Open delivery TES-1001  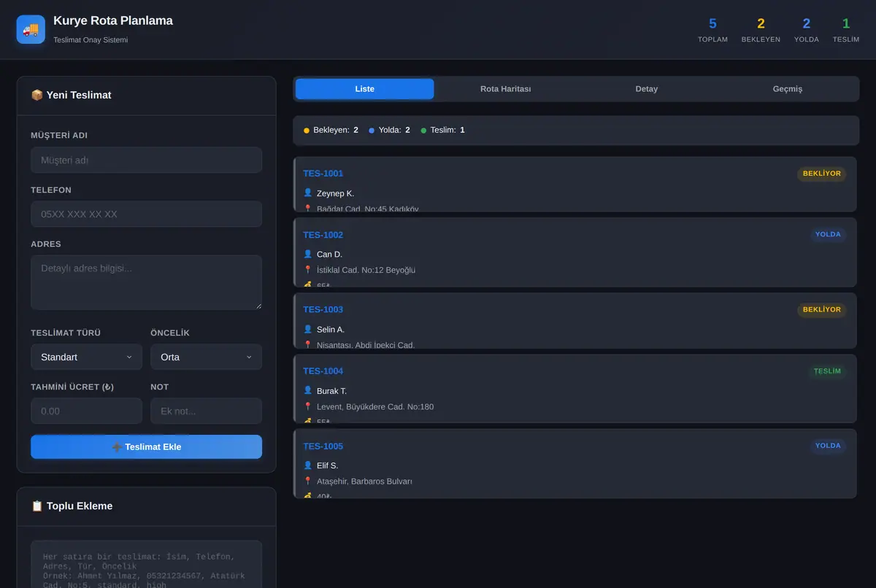point(575,185)
